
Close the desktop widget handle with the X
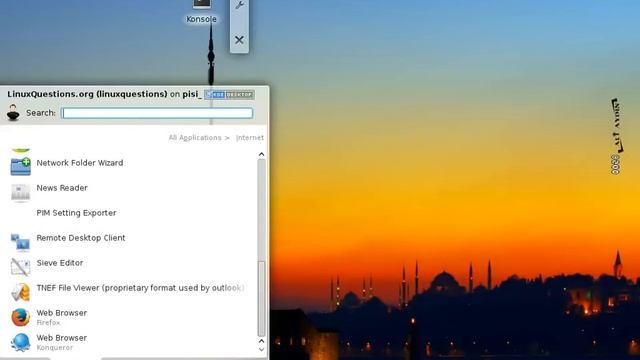[240, 40]
